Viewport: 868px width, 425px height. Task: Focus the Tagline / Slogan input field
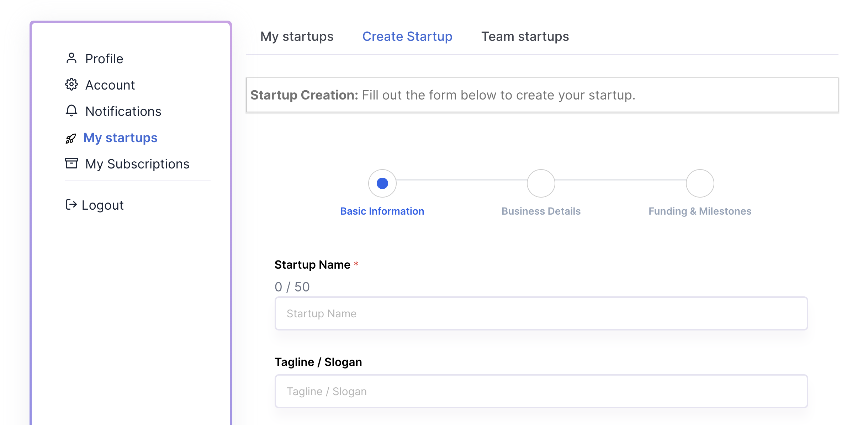(541, 391)
